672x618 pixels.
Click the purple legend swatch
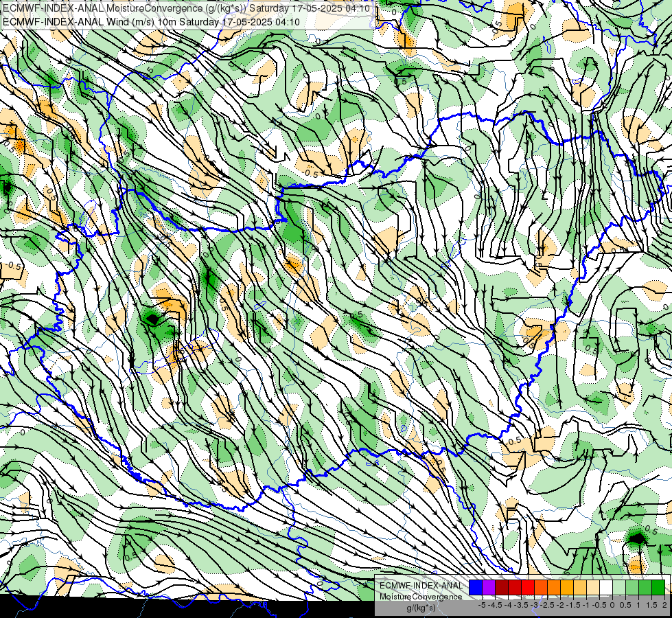(489, 588)
